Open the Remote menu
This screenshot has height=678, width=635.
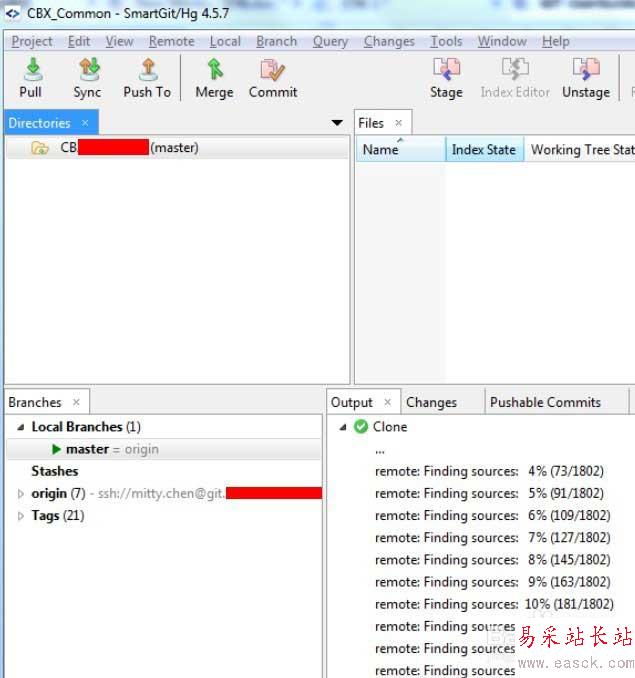coord(172,42)
